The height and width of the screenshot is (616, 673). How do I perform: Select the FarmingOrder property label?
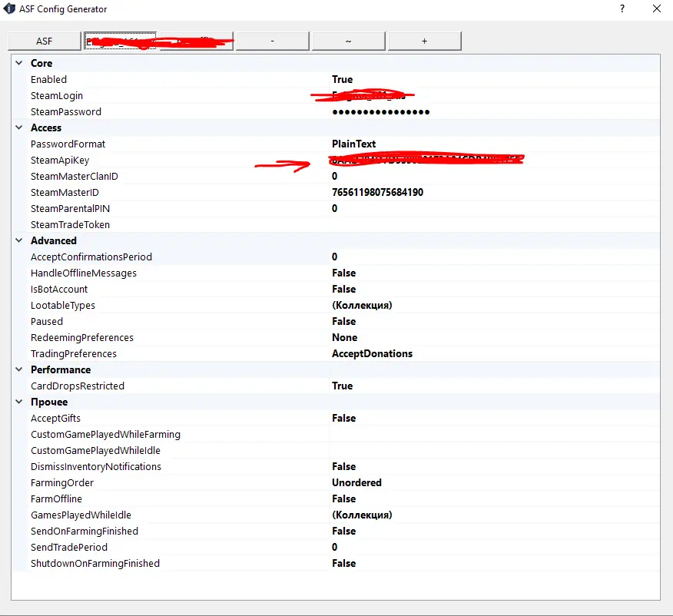click(x=61, y=482)
